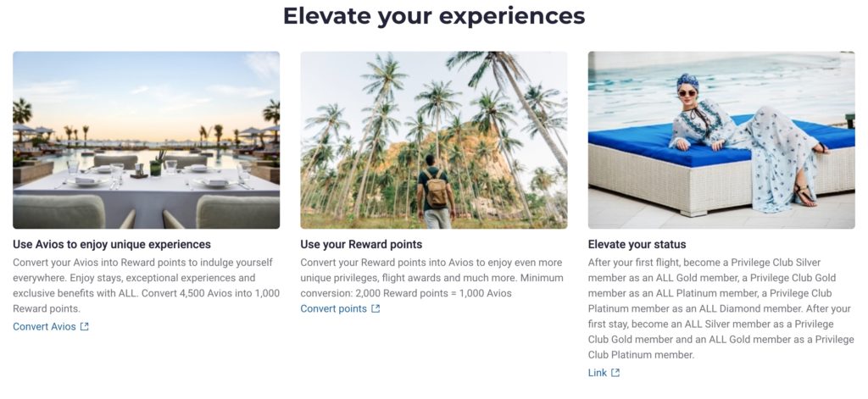Open the Convert Avios link
The height and width of the screenshot is (399, 868).
click(x=44, y=327)
